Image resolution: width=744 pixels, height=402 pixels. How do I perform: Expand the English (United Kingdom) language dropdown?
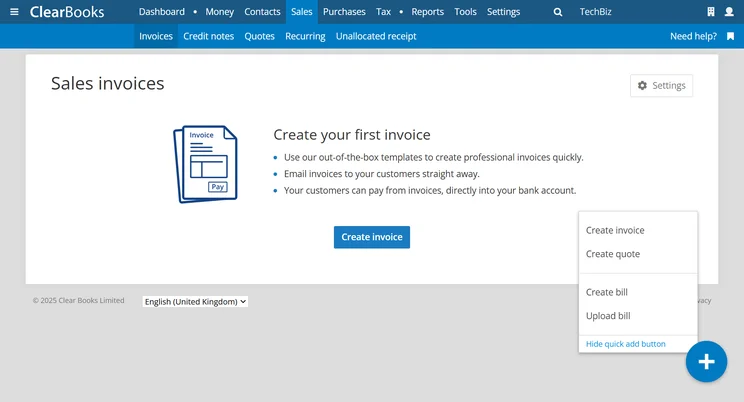pyautogui.click(x=195, y=301)
